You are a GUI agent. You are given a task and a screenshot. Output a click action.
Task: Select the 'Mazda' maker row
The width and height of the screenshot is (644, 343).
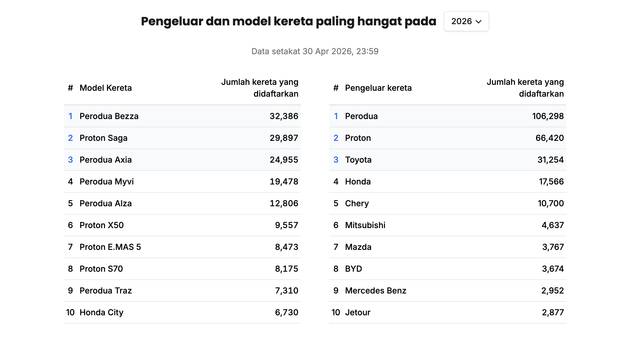(x=448, y=247)
